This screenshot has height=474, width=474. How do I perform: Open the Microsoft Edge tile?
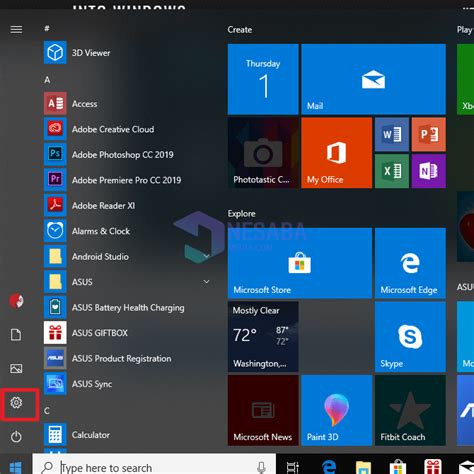tap(410, 263)
